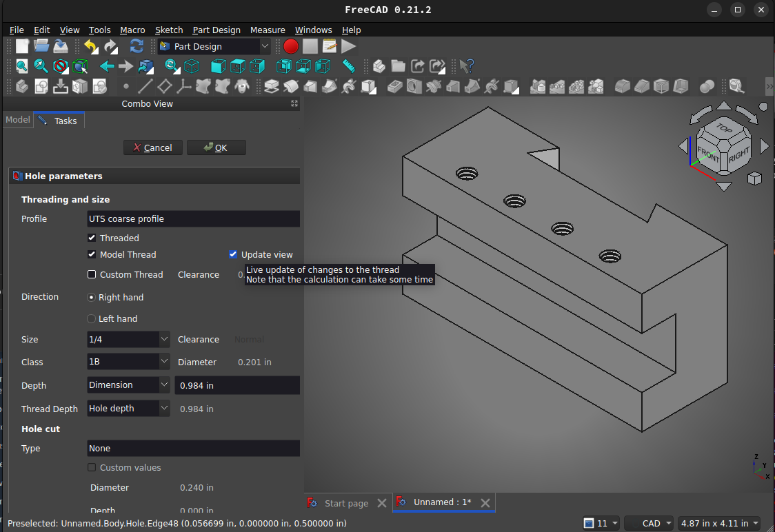Click the Create datum plane icon

(165, 86)
